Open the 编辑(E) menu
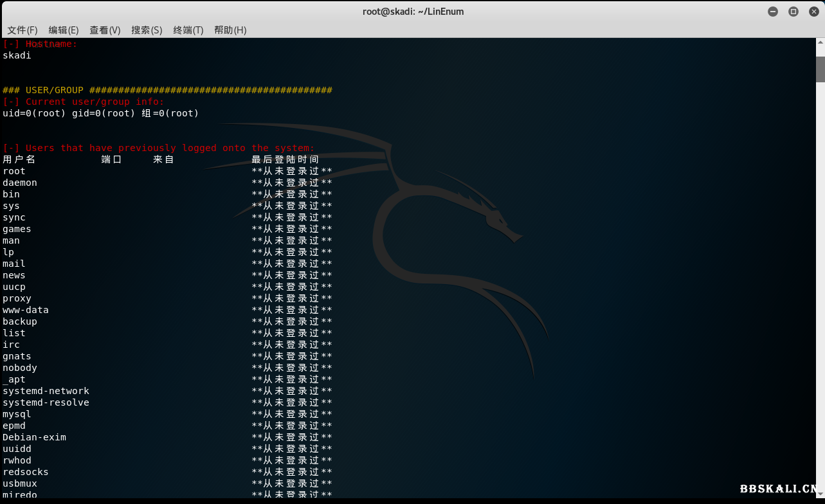This screenshot has width=825, height=504. click(64, 30)
